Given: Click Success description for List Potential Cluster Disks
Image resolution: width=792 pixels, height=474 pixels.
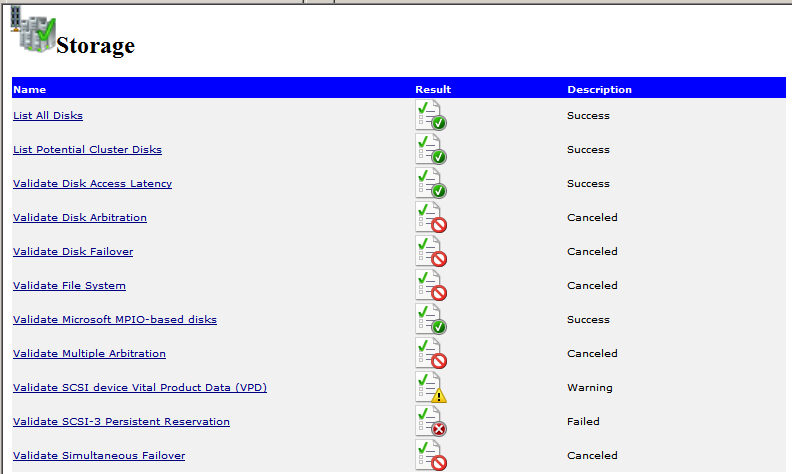Looking at the screenshot, I should (x=588, y=150).
